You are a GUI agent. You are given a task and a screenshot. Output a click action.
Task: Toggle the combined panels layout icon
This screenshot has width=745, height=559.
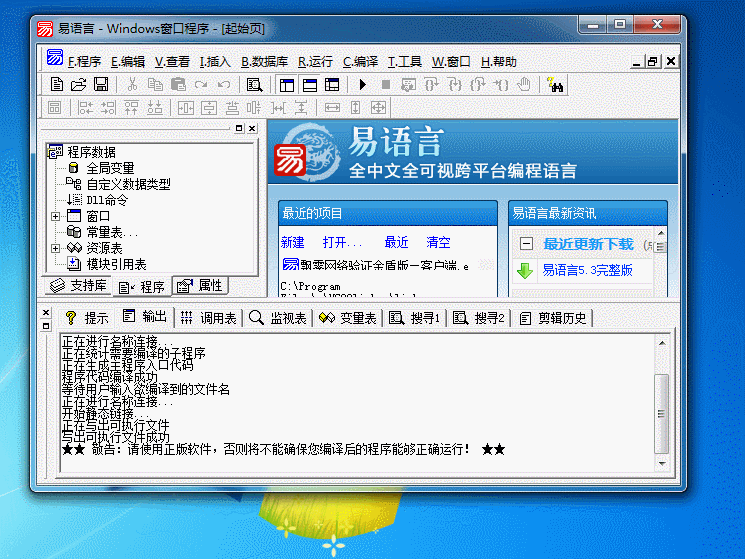pos(332,85)
